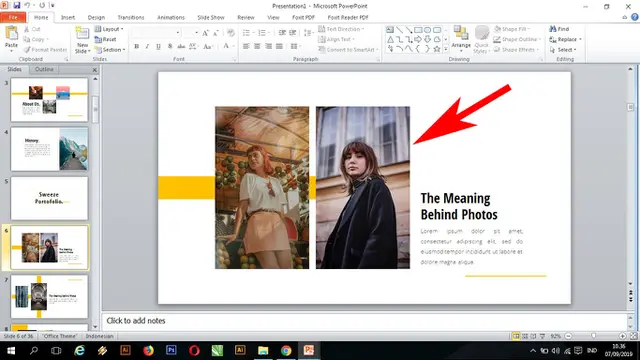Align text right in Paragraph group
This screenshot has height=360, width=640.
[x=268, y=46]
